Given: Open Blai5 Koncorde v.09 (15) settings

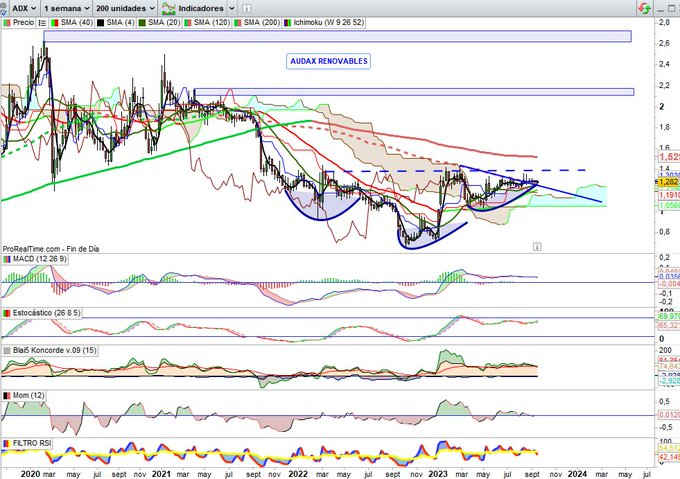Looking at the screenshot, I should point(50,350).
